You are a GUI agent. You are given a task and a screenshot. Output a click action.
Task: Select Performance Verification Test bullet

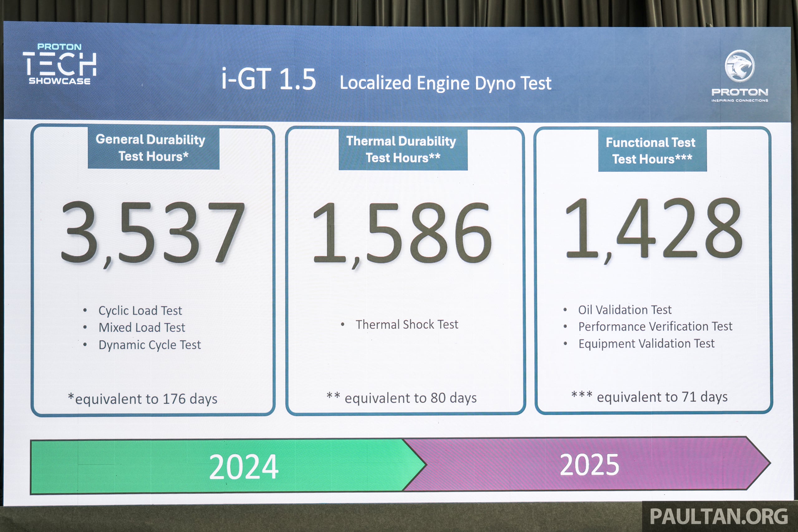coord(655,326)
